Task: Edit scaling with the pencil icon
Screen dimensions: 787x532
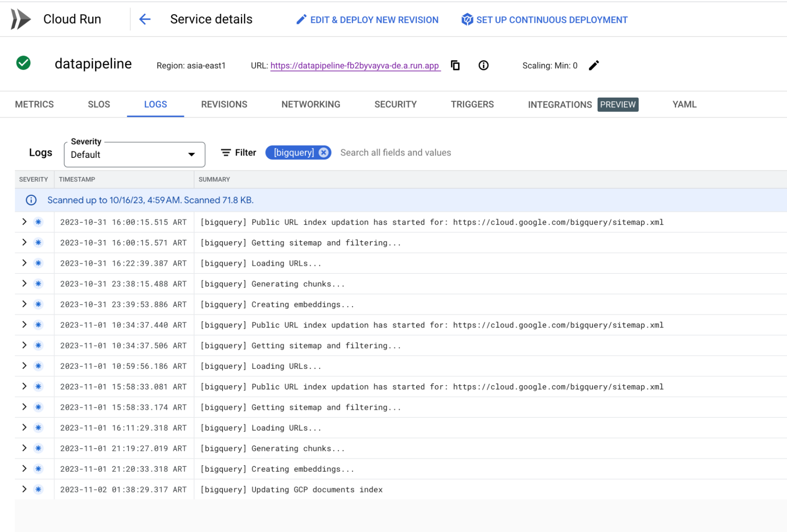Action: tap(594, 65)
